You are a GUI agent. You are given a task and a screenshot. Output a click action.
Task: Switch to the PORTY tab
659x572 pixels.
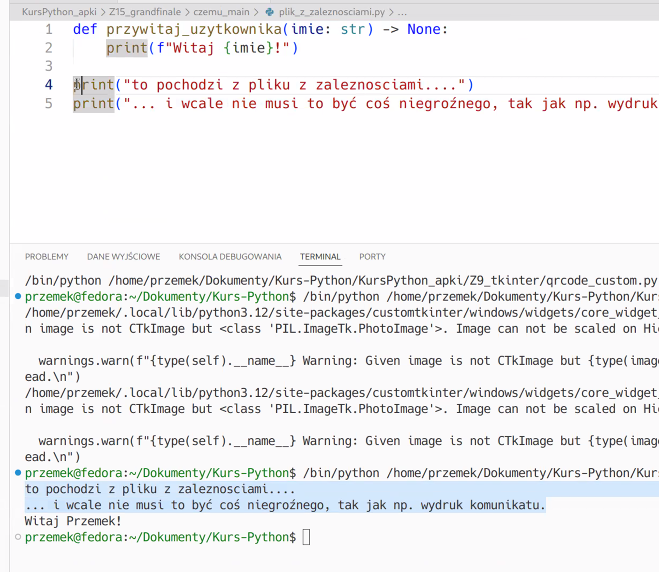(372, 256)
